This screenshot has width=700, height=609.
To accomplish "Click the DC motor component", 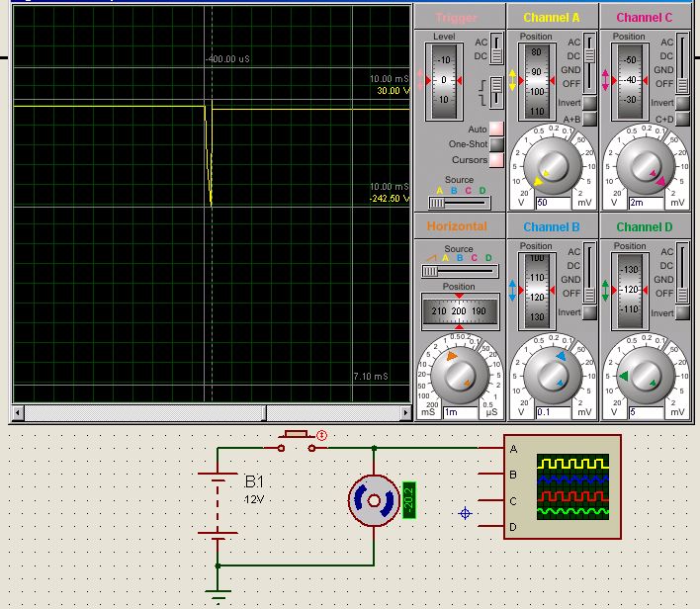I will pyautogui.click(x=373, y=501).
